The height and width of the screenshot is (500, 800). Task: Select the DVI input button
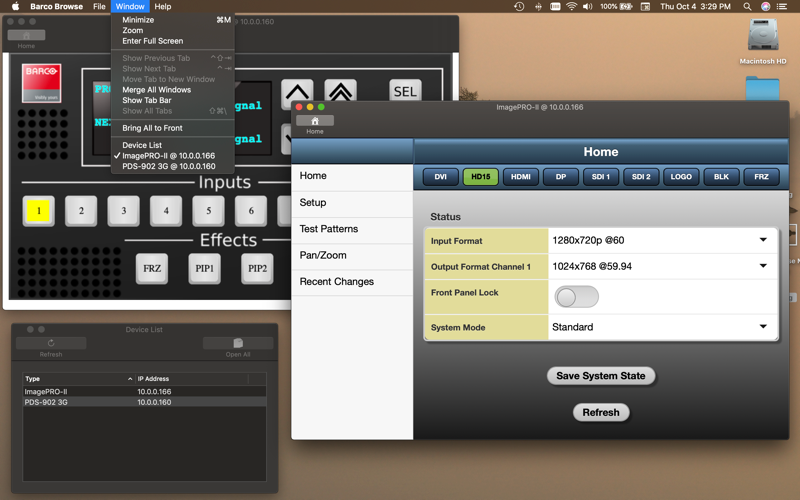(440, 177)
